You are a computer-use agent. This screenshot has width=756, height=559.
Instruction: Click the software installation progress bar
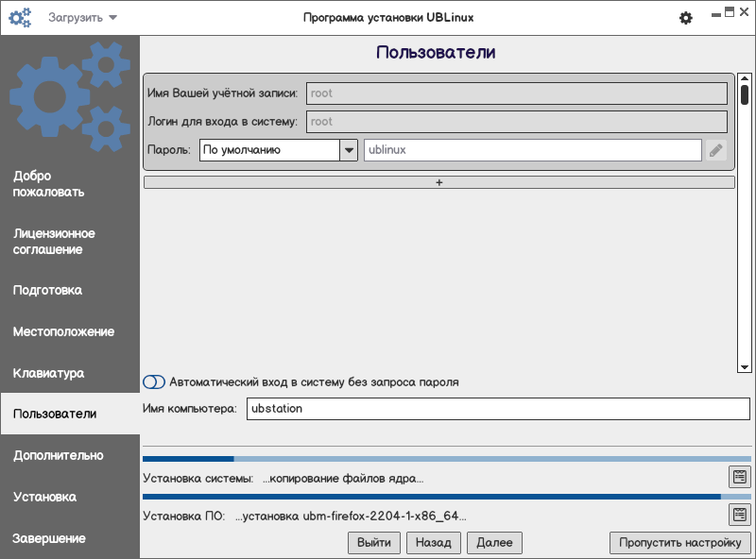[x=447, y=497]
